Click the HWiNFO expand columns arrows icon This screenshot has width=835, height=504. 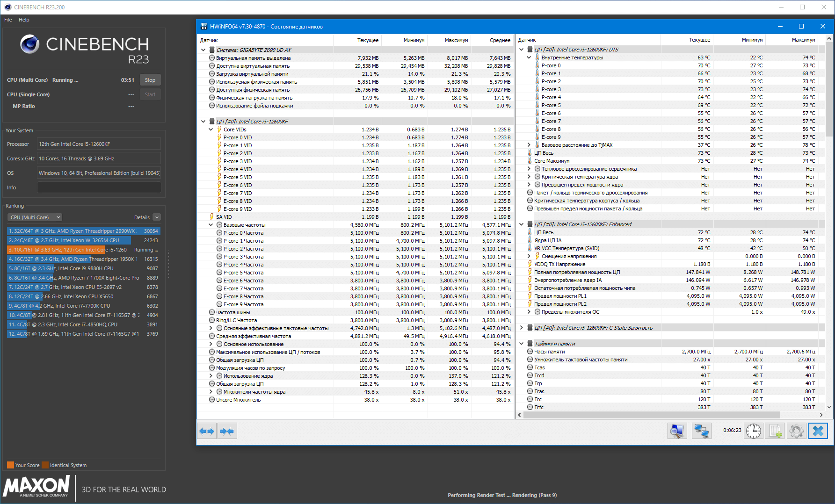207,431
